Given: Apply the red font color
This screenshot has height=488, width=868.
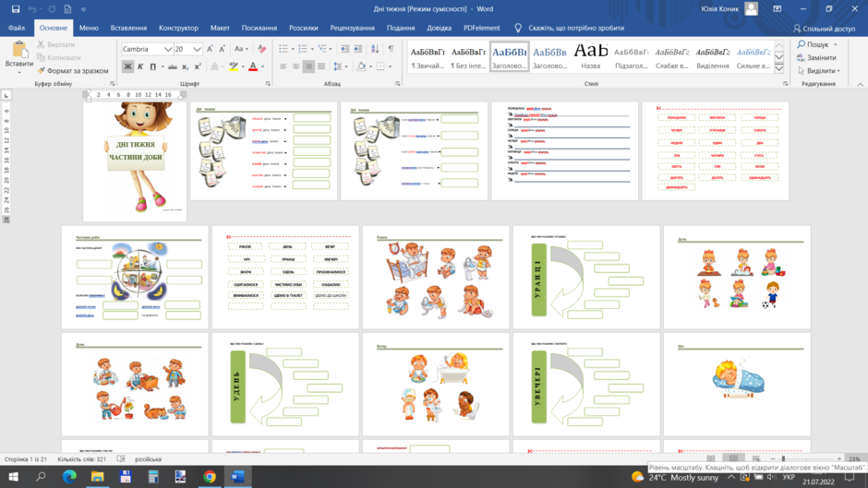Looking at the screenshot, I should [x=253, y=67].
